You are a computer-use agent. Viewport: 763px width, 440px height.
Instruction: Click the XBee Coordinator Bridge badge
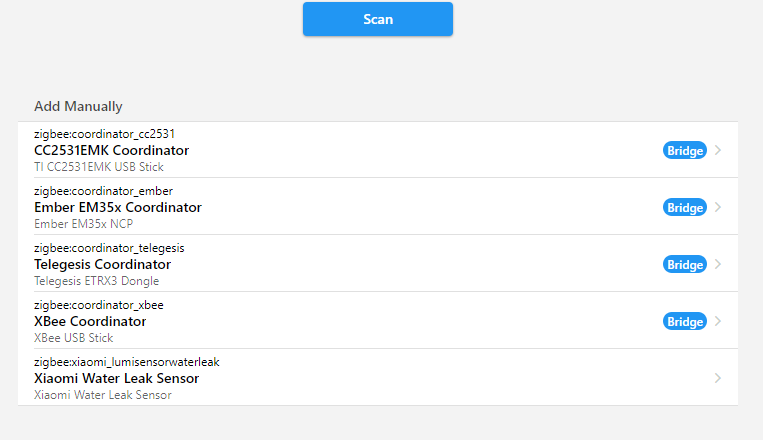point(685,322)
